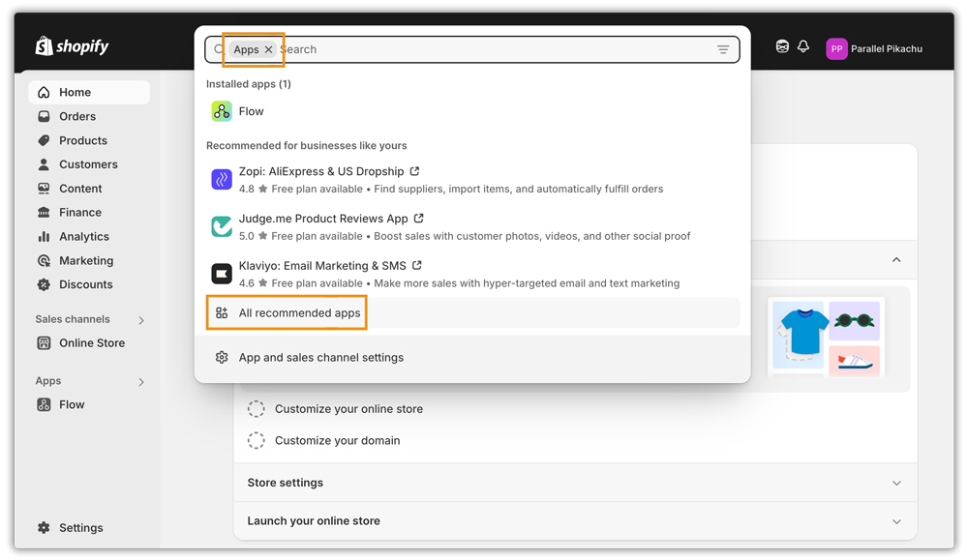Click "Installed apps (1)" heading

click(x=248, y=84)
